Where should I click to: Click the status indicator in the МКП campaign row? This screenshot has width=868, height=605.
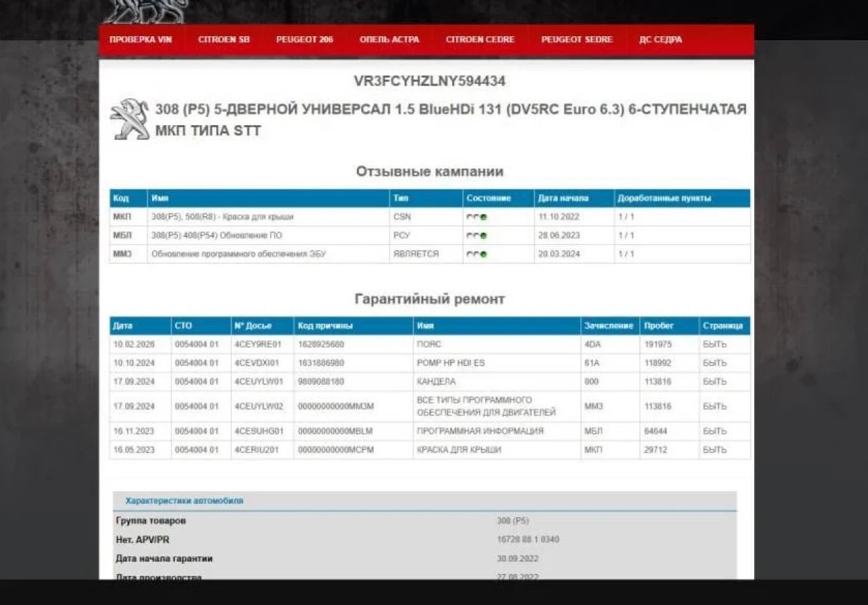477,217
